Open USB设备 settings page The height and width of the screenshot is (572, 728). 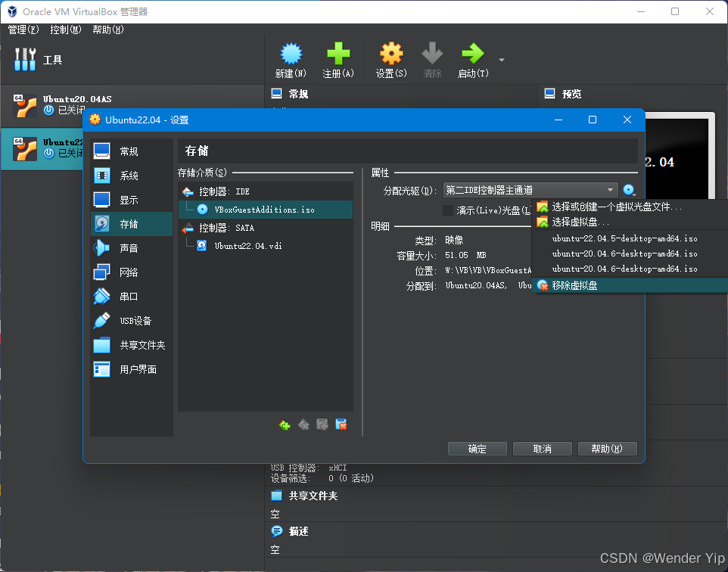point(132,321)
